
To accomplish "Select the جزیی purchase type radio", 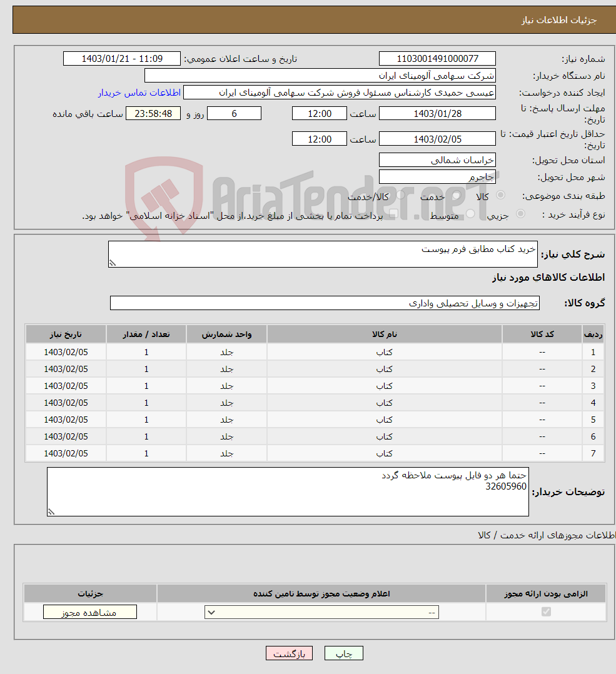I will coord(520,214).
